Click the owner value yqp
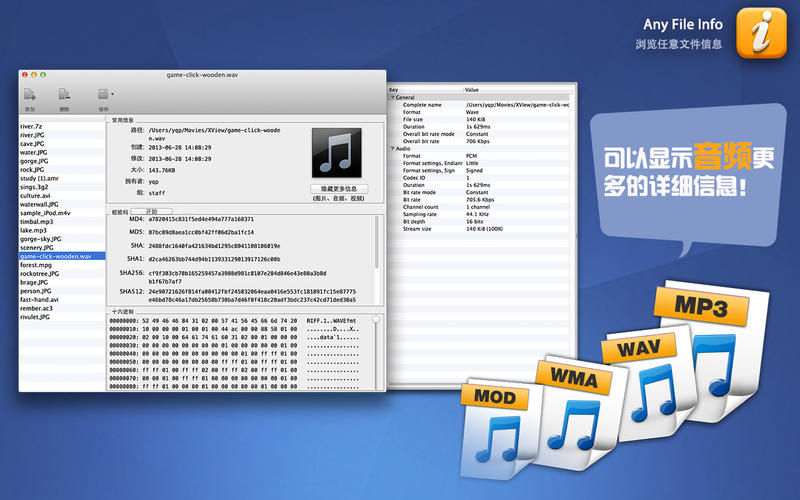This screenshot has height=500, width=800. 154,182
